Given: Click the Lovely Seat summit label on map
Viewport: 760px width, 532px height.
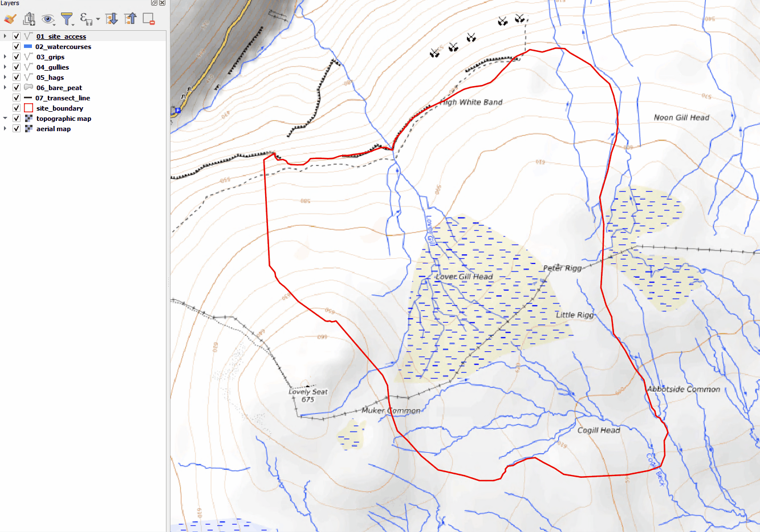Looking at the screenshot, I should click(x=308, y=392).
